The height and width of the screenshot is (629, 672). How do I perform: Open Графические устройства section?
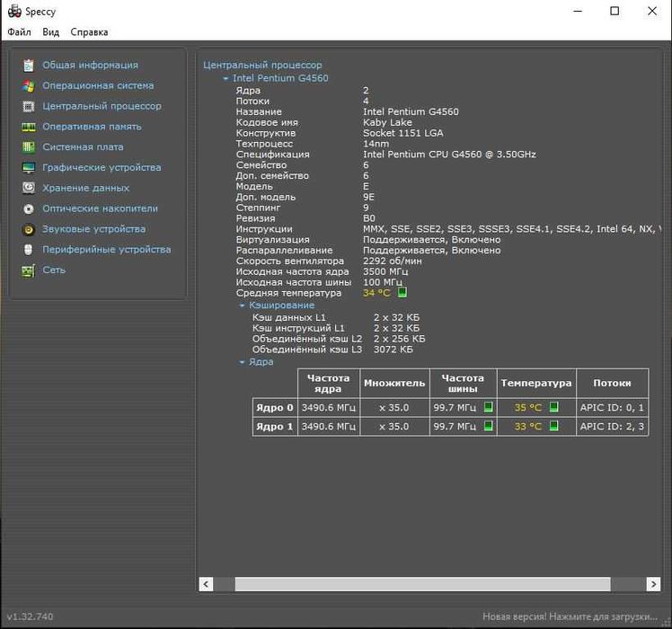102,168
